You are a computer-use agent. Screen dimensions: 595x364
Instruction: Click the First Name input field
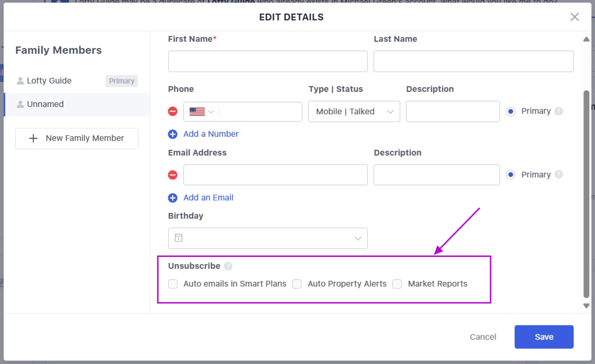point(267,61)
